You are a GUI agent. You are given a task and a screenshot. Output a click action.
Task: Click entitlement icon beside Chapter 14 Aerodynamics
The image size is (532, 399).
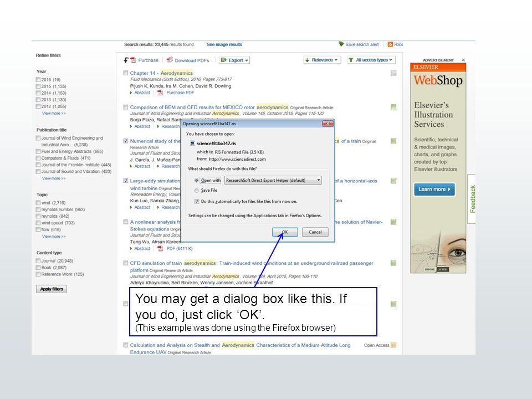(393, 73)
